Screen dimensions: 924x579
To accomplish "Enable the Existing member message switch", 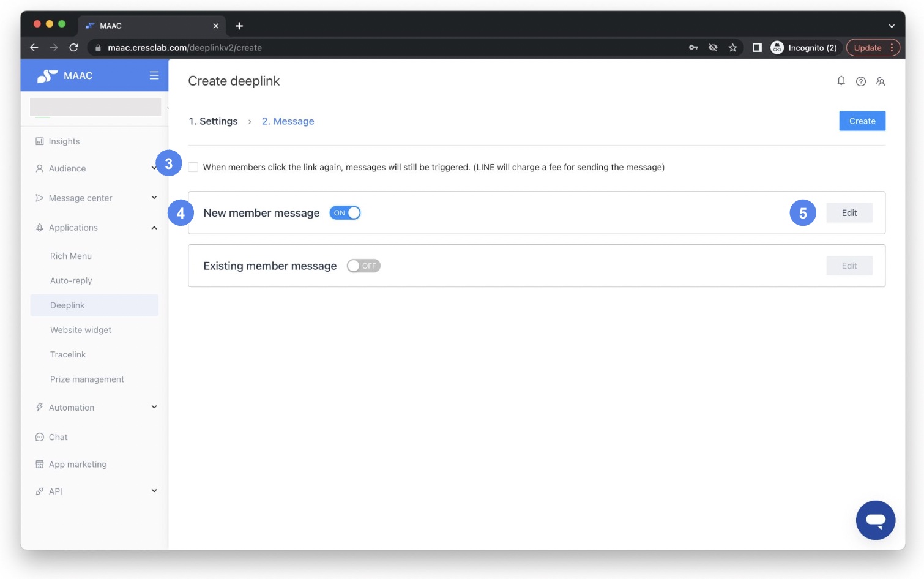I will click(x=364, y=266).
